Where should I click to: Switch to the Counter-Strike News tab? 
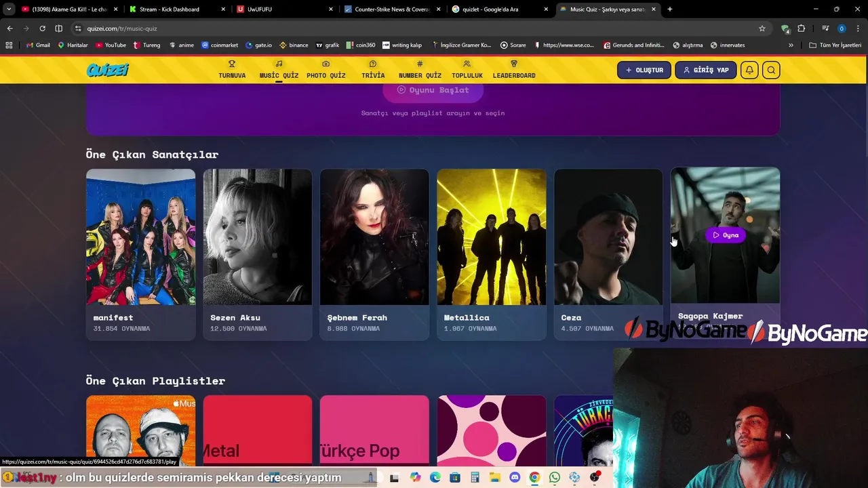point(393,9)
